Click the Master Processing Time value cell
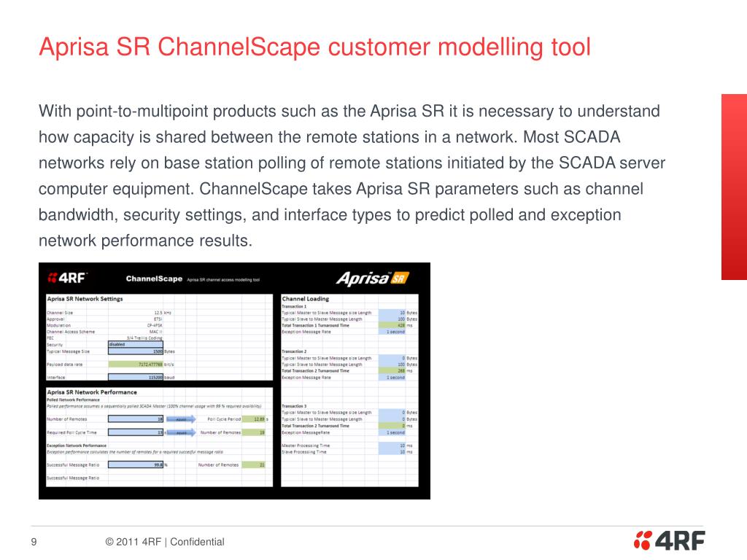Screen dimensions: 747x560 pyautogui.click(x=392, y=446)
